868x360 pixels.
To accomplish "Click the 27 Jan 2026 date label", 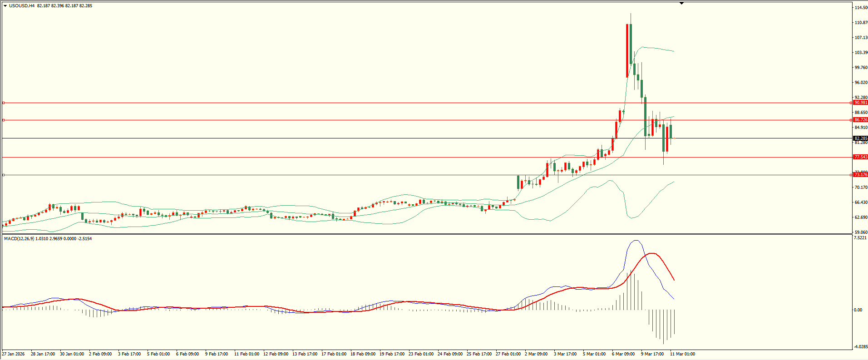I will click(13, 354).
